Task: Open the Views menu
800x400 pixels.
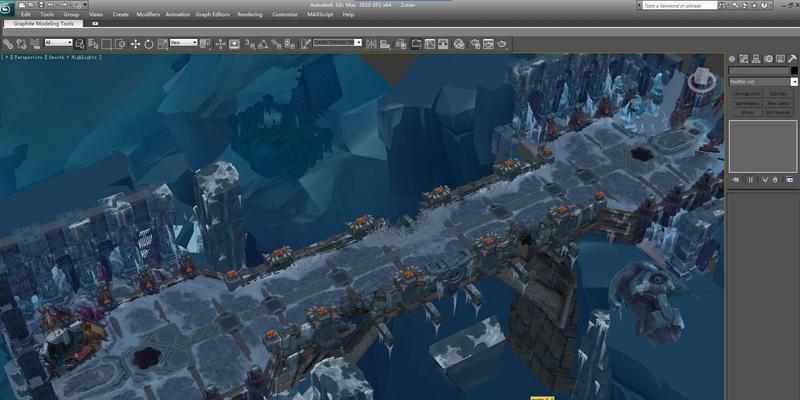Action: (96, 14)
